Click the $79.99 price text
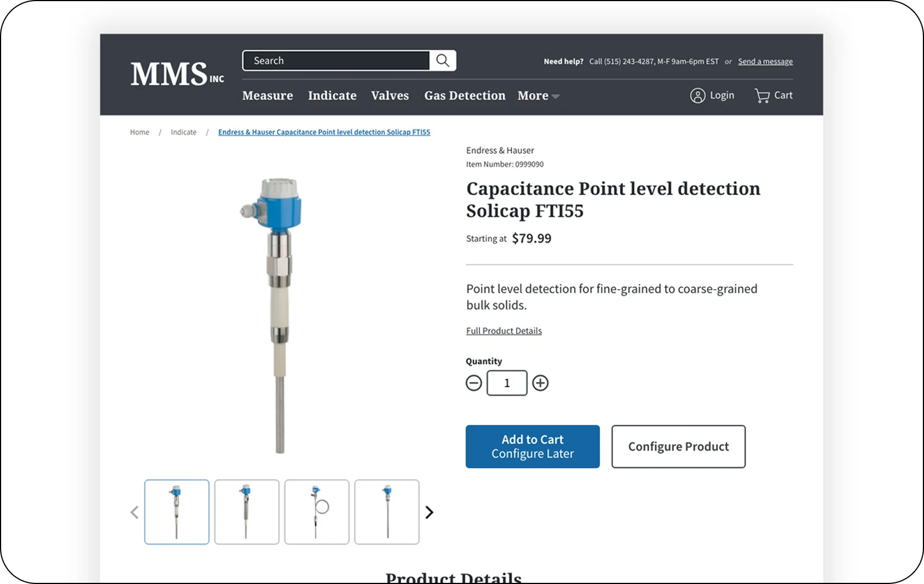The width and height of the screenshot is (924, 584). (531, 238)
